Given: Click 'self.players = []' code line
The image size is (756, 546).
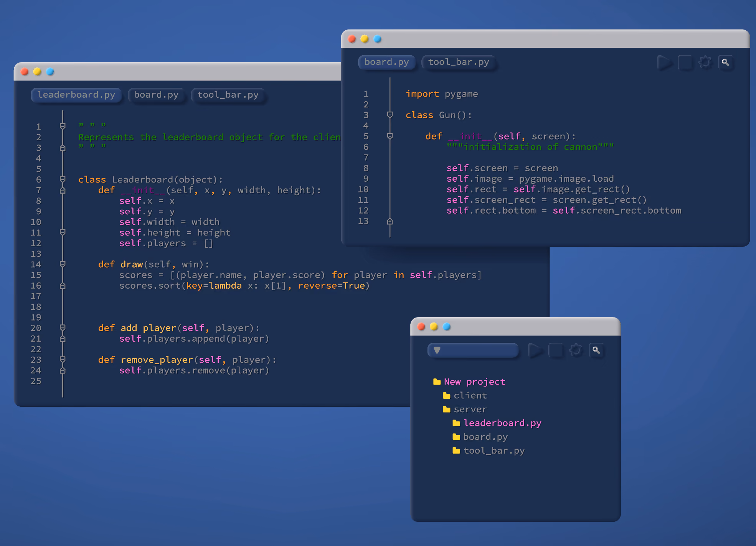Looking at the screenshot, I should pyautogui.click(x=166, y=243).
